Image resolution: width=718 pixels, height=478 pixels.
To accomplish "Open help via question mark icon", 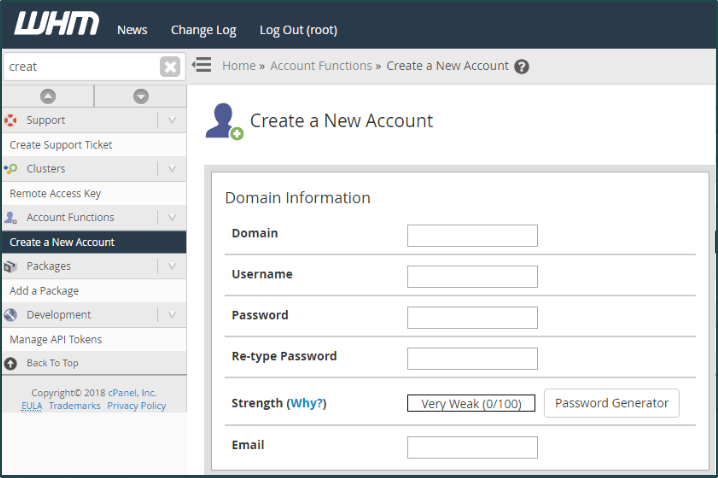I will point(521,67).
